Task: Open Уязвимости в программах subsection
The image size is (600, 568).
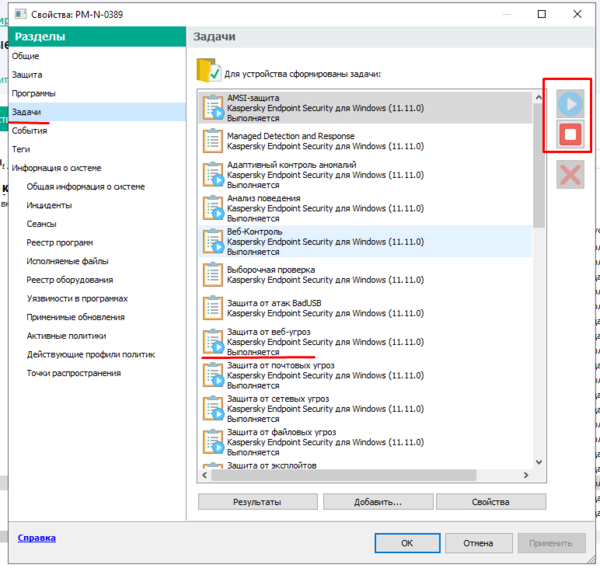Action: tap(77, 299)
